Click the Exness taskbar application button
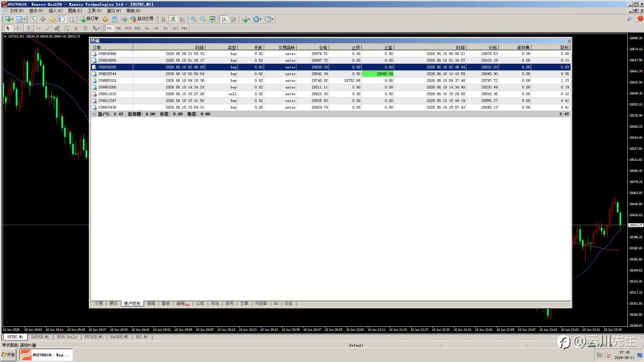644x362 pixels. point(46,355)
